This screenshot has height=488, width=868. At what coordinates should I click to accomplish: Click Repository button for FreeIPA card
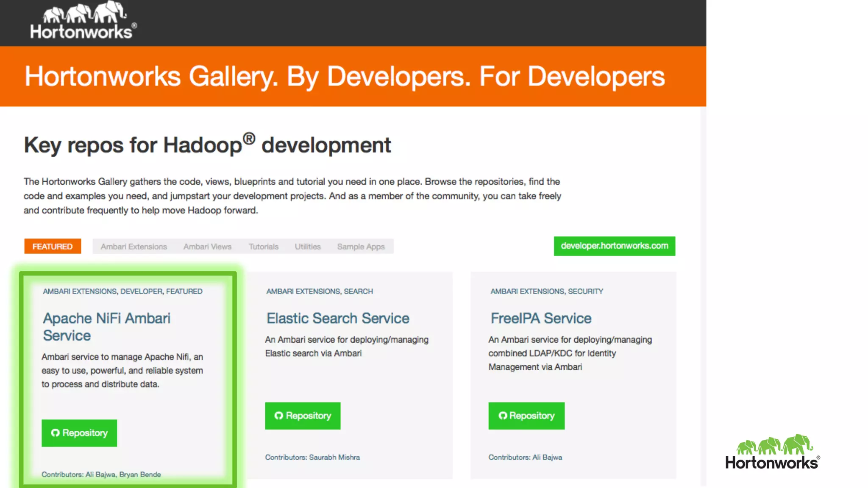[526, 416]
